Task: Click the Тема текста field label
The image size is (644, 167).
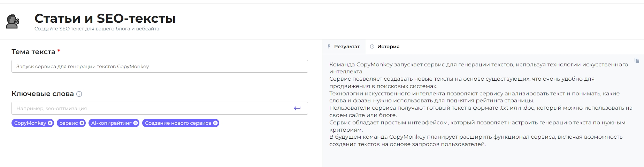Action: [33, 52]
